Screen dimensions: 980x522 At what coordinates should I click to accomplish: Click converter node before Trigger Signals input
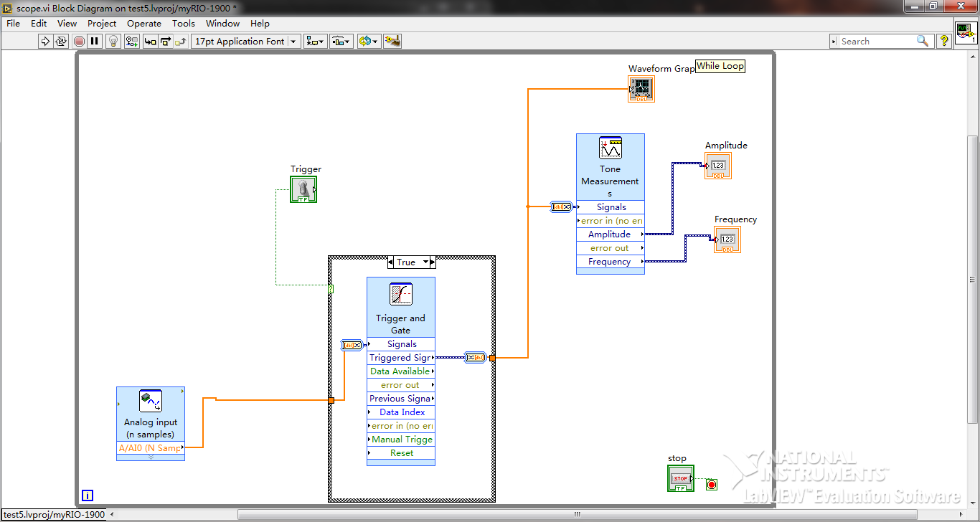(352, 345)
